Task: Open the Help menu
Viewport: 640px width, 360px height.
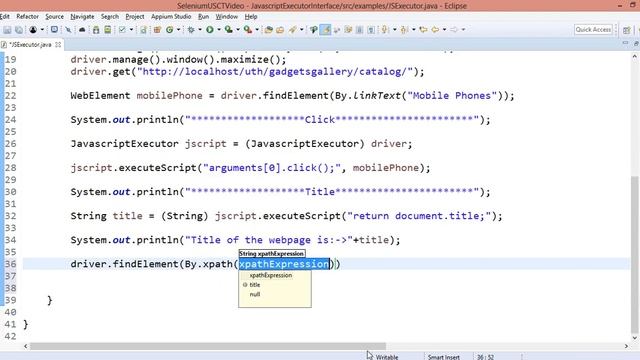Action: coord(251,17)
